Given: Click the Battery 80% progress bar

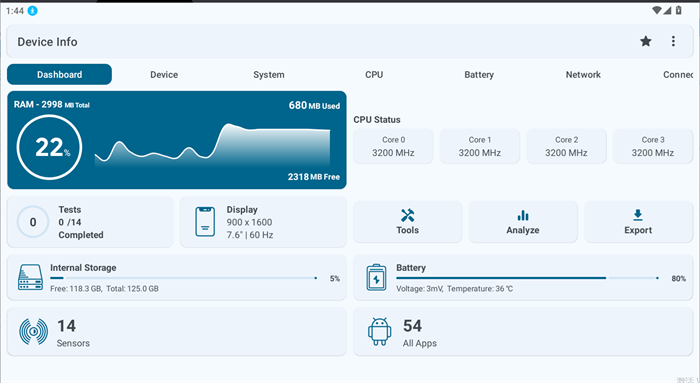Looking at the screenshot, I should pyautogui.click(x=528, y=278).
